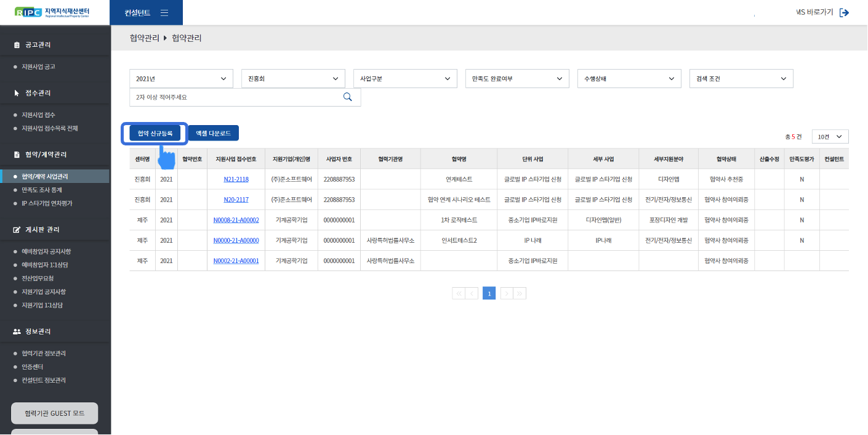Go to the first page arrow
868x435 pixels.
pyautogui.click(x=458, y=293)
